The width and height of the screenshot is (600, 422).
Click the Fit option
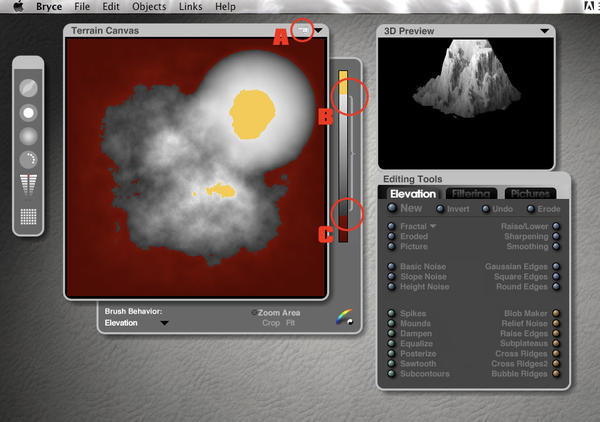click(290, 323)
